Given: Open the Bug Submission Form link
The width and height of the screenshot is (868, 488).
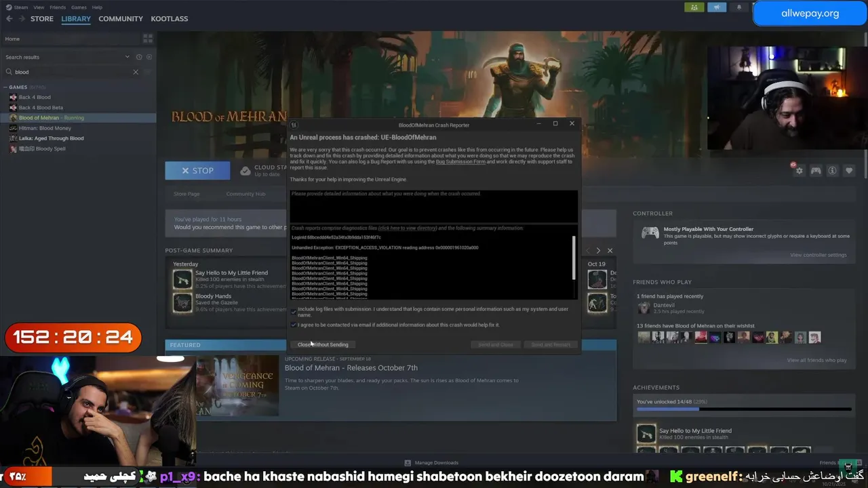Looking at the screenshot, I should (x=460, y=162).
